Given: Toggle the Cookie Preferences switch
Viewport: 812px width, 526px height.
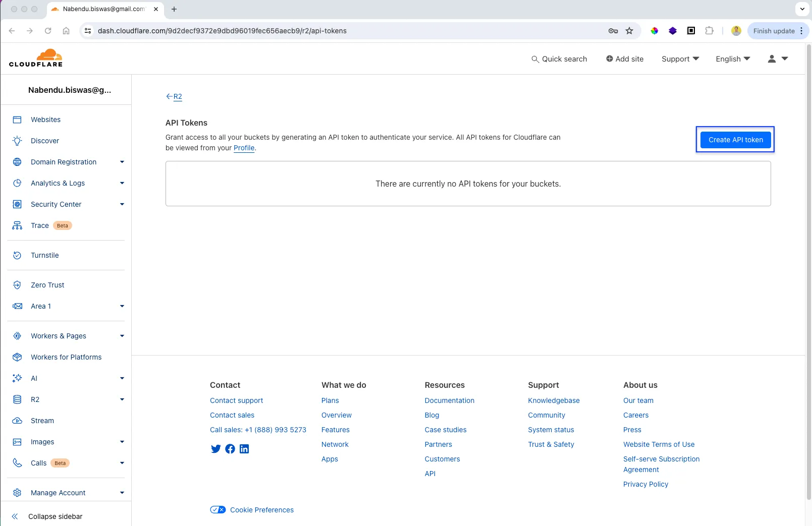Looking at the screenshot, I should [218, 510].
